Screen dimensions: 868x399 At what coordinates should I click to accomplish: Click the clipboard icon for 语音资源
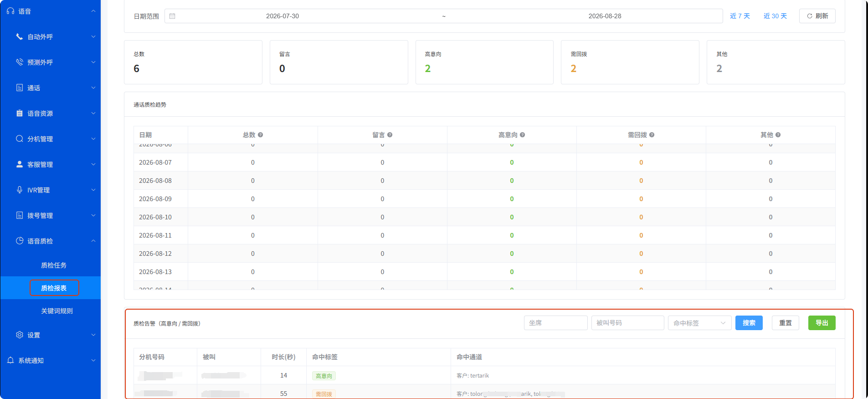tap(20, 113)
